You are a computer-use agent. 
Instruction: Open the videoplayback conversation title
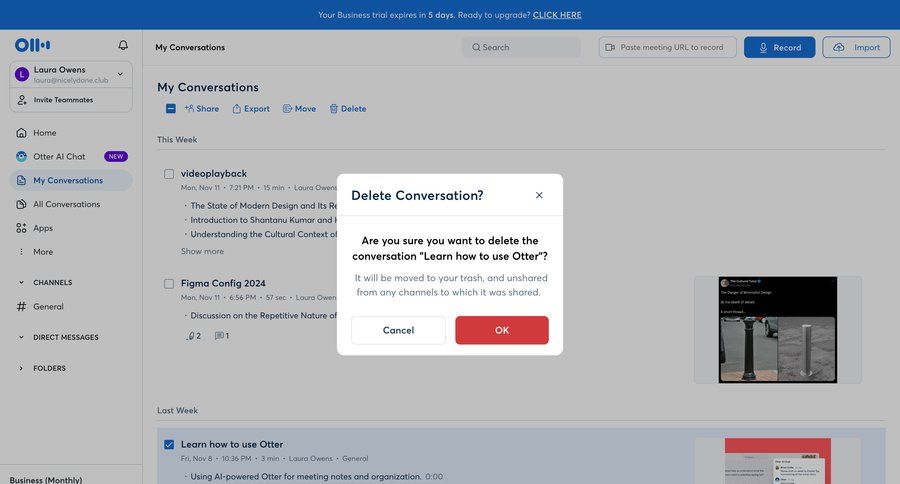[x=214, y=173]
